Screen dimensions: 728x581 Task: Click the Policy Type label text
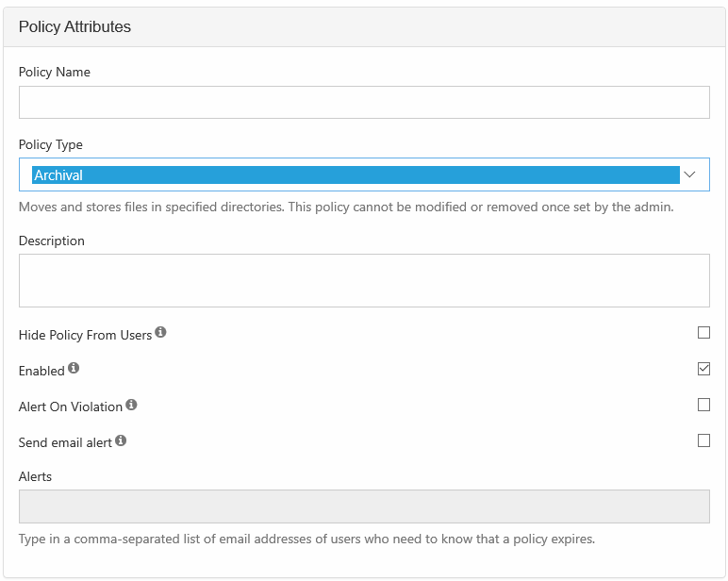tap(51, 144)
